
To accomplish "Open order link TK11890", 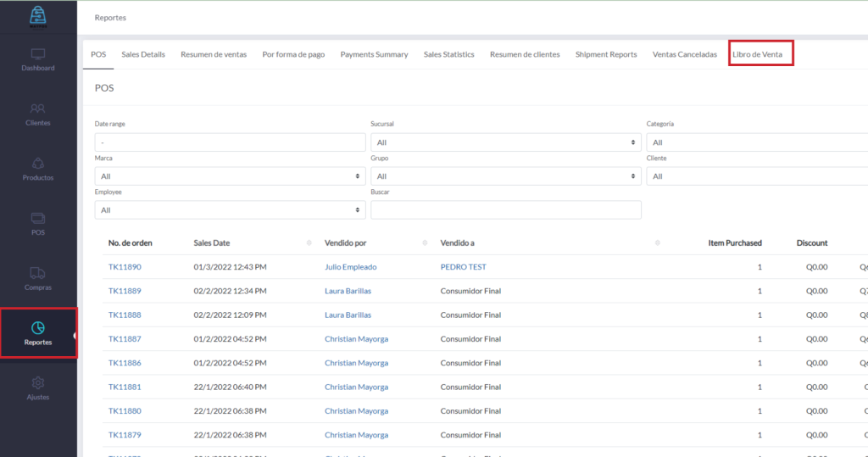I will tap(125, 267).
